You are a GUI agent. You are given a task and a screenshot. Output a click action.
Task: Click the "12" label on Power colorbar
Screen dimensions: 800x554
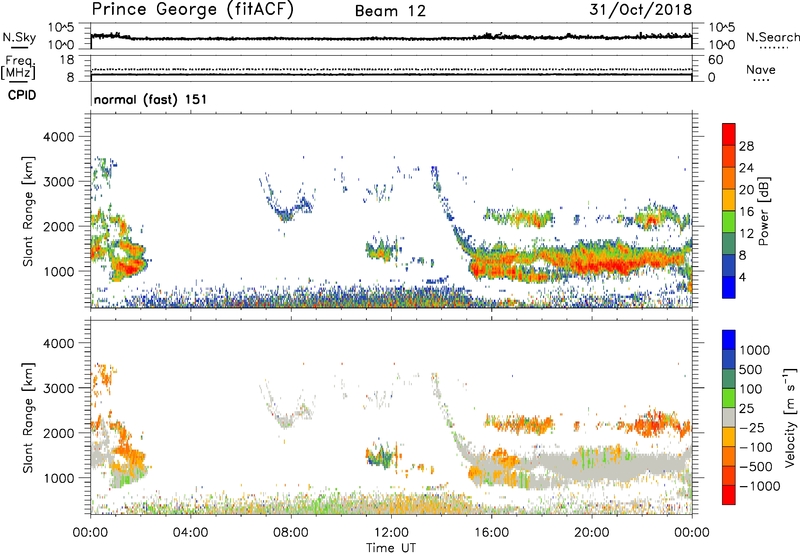pos(746,234)
